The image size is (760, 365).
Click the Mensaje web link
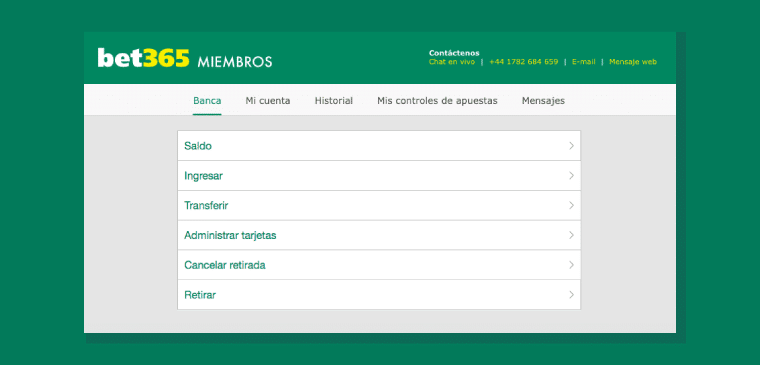coord(633,62)
